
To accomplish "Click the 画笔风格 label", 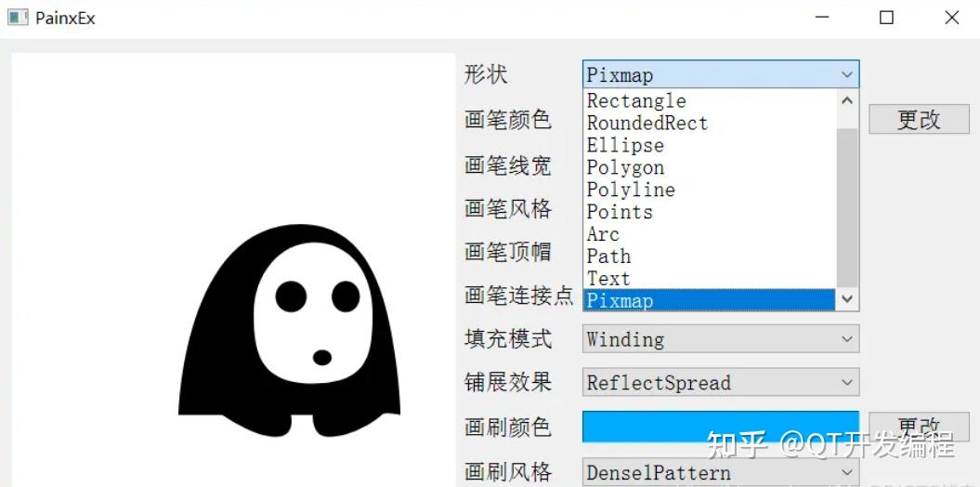I will point(507,208).
